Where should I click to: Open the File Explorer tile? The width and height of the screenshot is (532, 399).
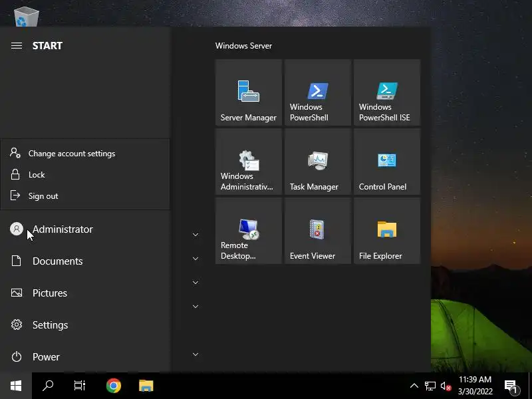[387, 231]
